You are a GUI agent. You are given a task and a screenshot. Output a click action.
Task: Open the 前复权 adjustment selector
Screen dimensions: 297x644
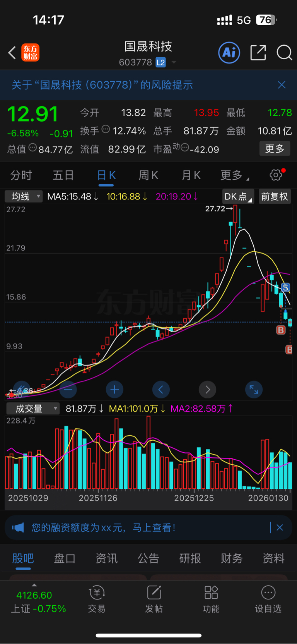[x=275, y=196]
